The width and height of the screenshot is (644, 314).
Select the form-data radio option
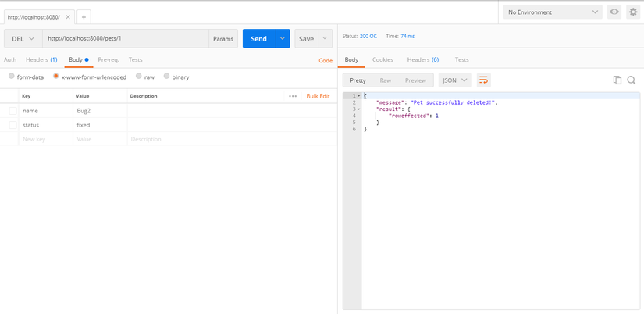pyautogui.click(x=12, y=77)
